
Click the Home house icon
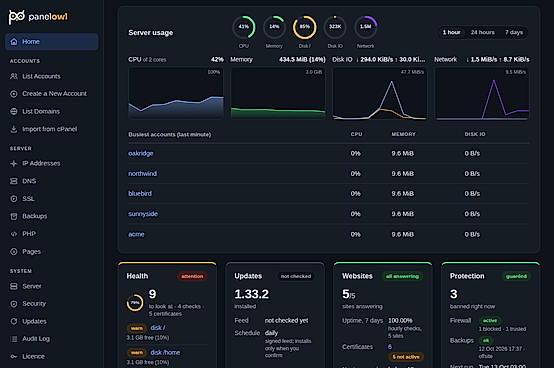(14, 42)
